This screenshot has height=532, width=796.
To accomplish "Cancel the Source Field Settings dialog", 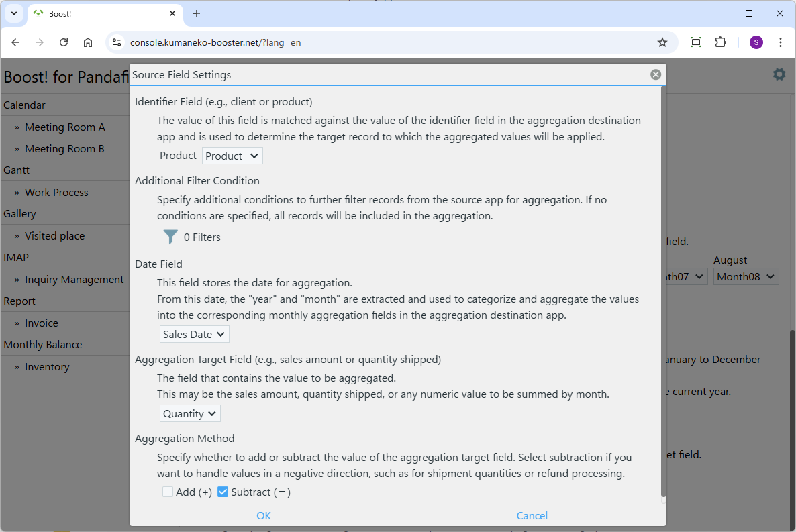I will click(532, 516).
